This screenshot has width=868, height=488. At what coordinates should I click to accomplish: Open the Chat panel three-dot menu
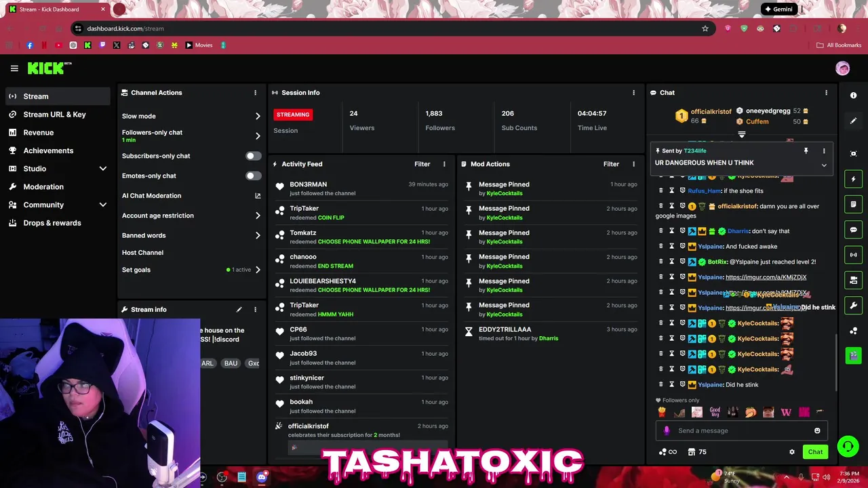pos(826,93)
